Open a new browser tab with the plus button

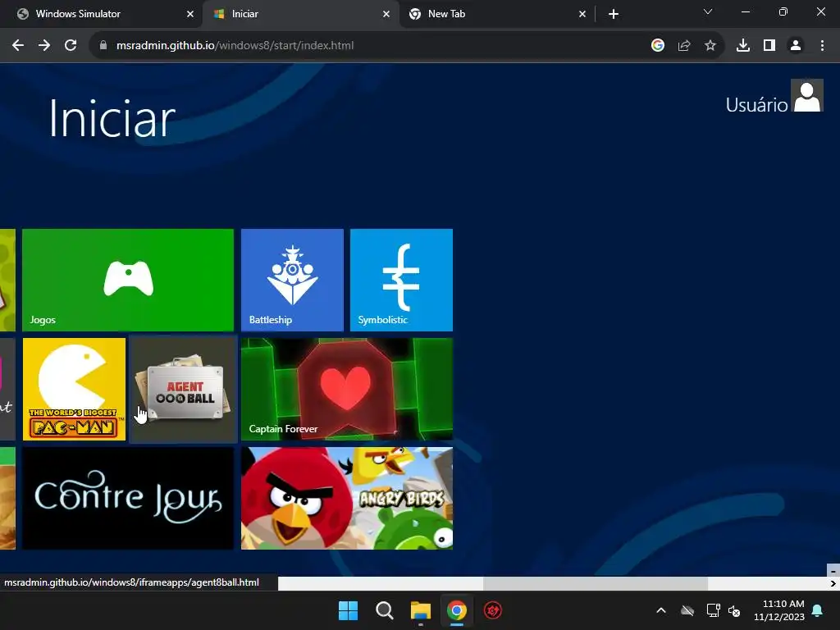614,14
